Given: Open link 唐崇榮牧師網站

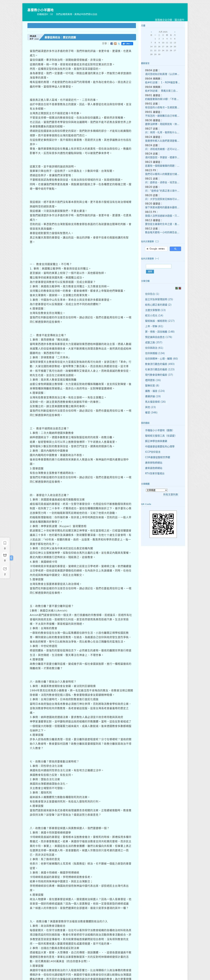Looking at the screenshot, I should click(154, 463).
